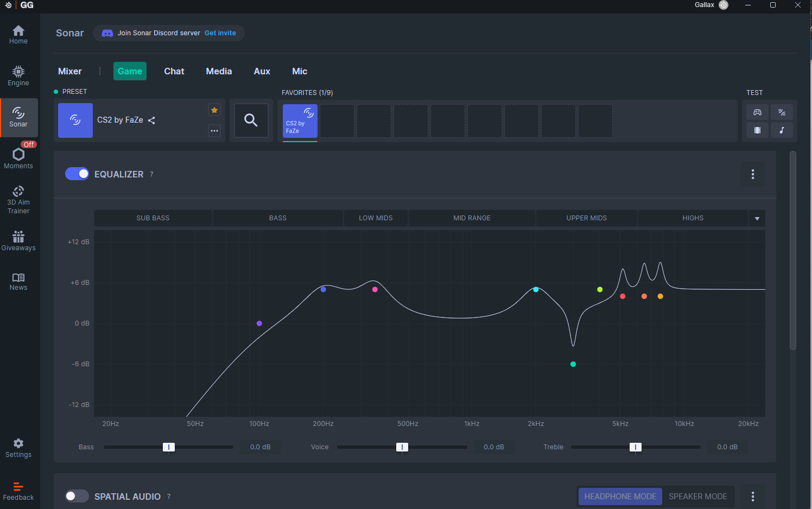Click the Gallax profile avatar
The width and height of the screenshot is (812, 509).
724,5
